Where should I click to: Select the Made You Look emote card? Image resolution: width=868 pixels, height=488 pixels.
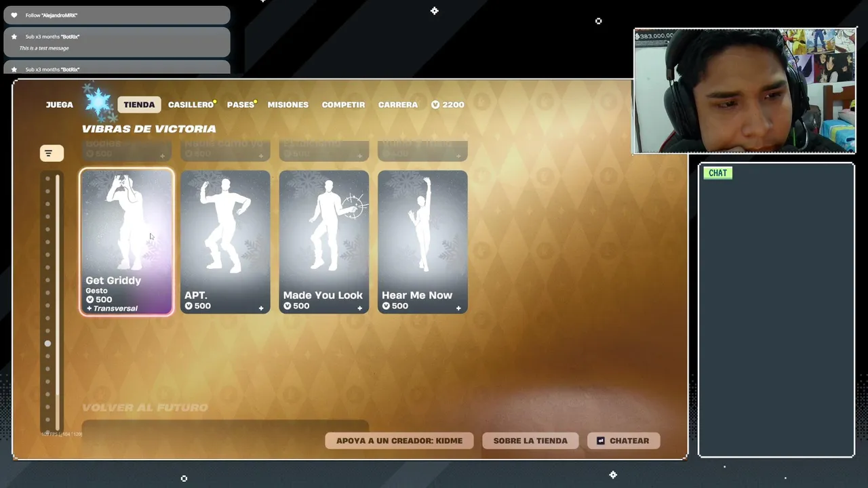(x=324, y=242)
